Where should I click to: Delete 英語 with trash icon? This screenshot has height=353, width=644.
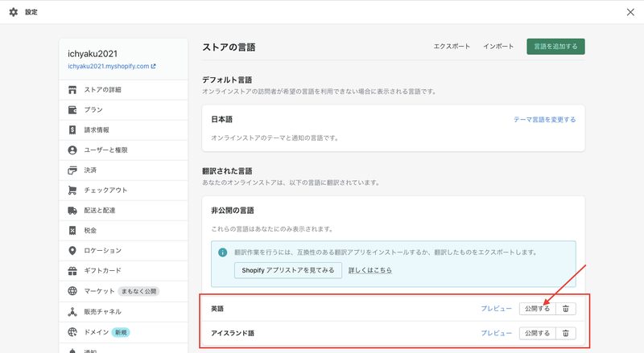click(x=566, y=309)
